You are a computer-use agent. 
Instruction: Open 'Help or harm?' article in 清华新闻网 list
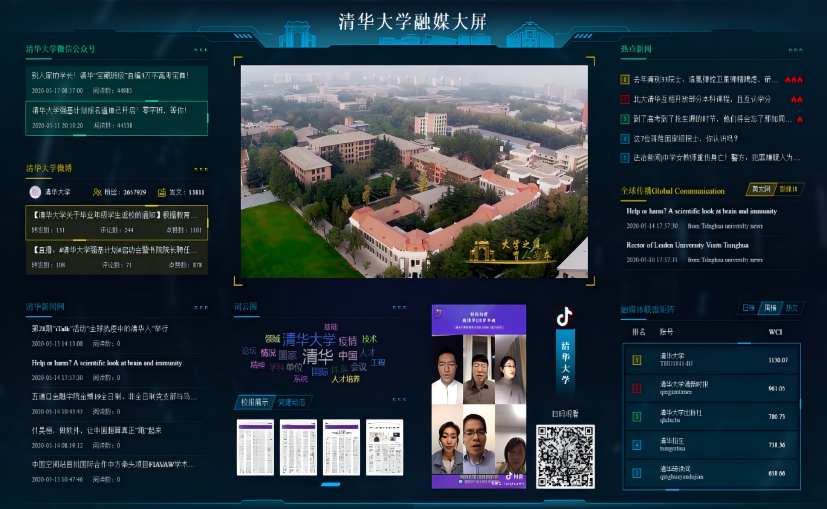(117, 370)
